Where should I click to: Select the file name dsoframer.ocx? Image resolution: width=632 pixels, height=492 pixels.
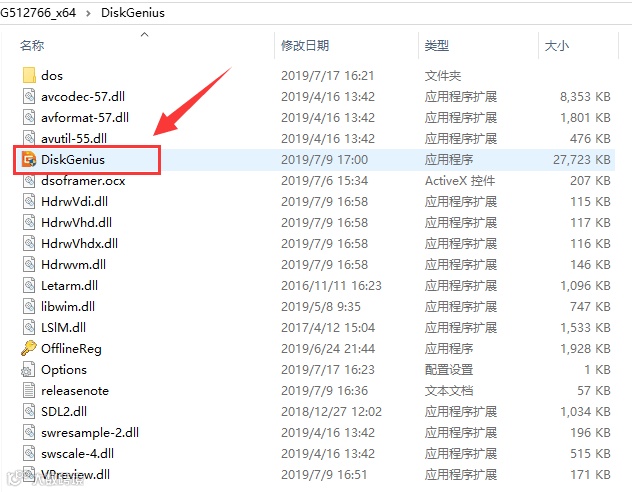click(83, 181)
